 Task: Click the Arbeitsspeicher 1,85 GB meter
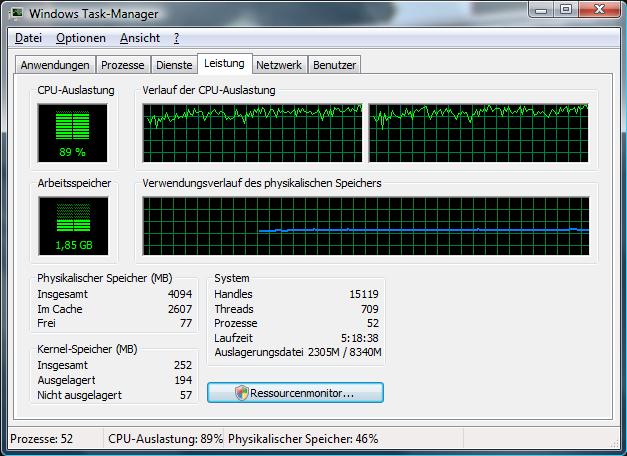(x=74, y=226)
